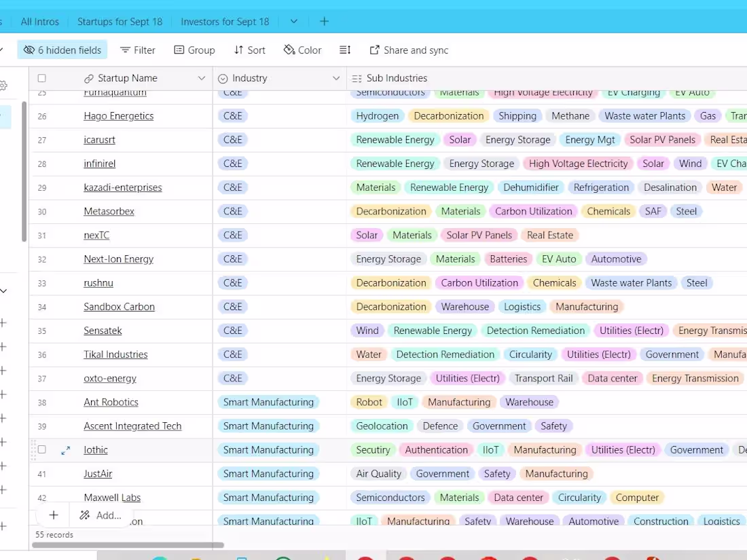Open the Ant Robotics link

tap(111, 402)
